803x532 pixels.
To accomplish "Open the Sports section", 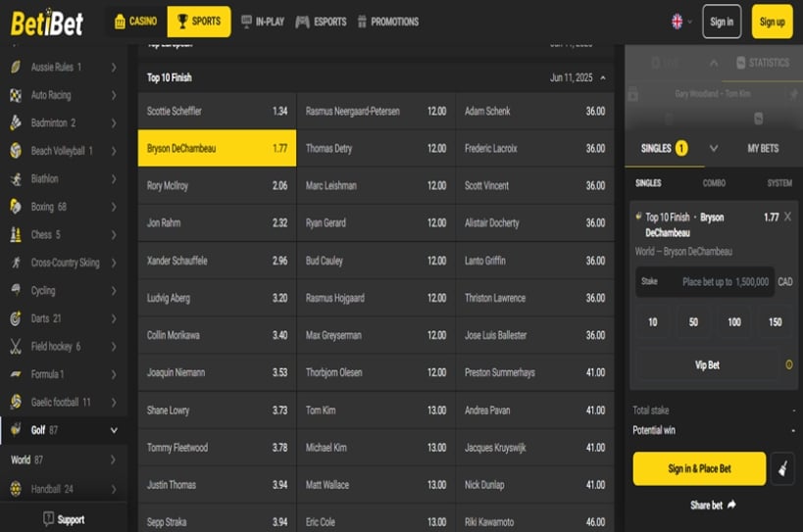I will pos(199,22).
